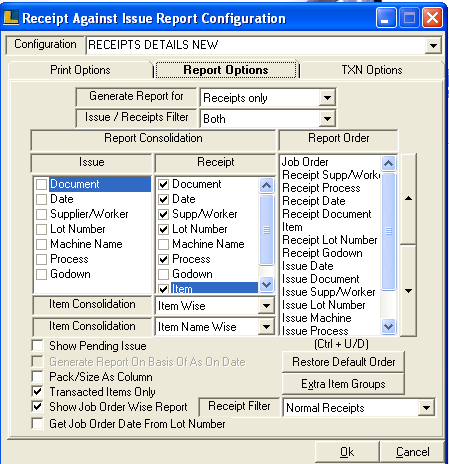Check the Issue Godown checkbox
449x464 pixels.
41,274
